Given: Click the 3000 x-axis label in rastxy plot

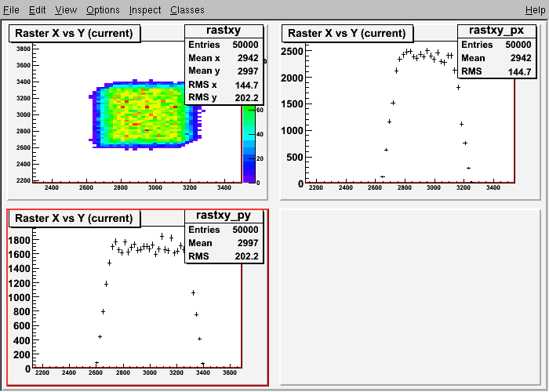Looking at the screenshot, I should [155, 187].
